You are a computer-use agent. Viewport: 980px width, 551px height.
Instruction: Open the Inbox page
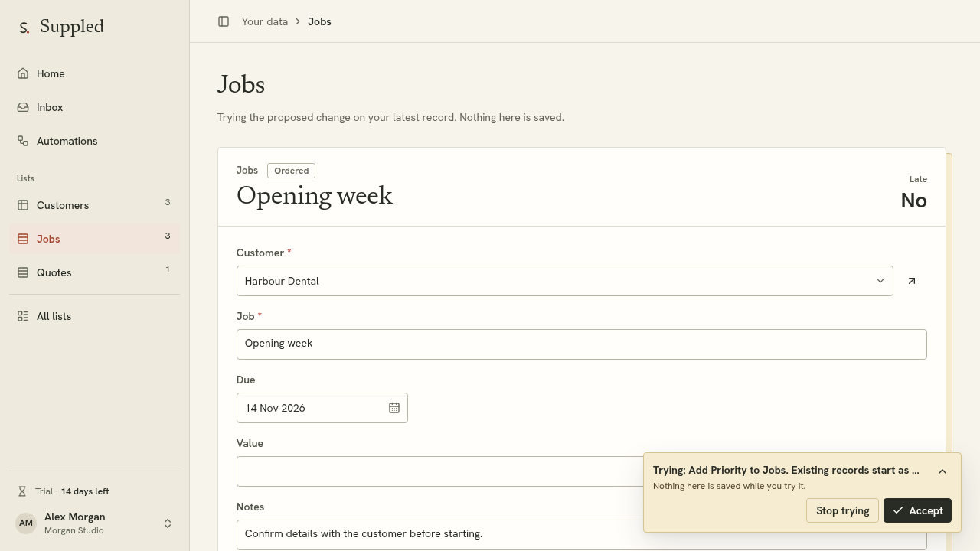94,107
